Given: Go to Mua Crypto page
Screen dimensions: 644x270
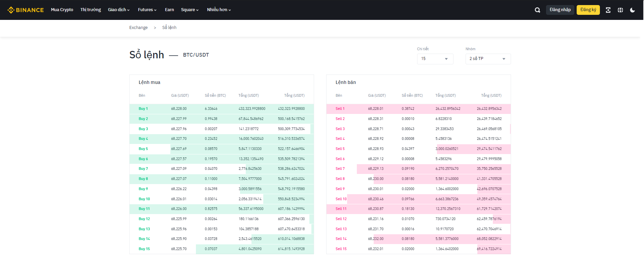Looking at the screenshot, I should pos(62,10).
